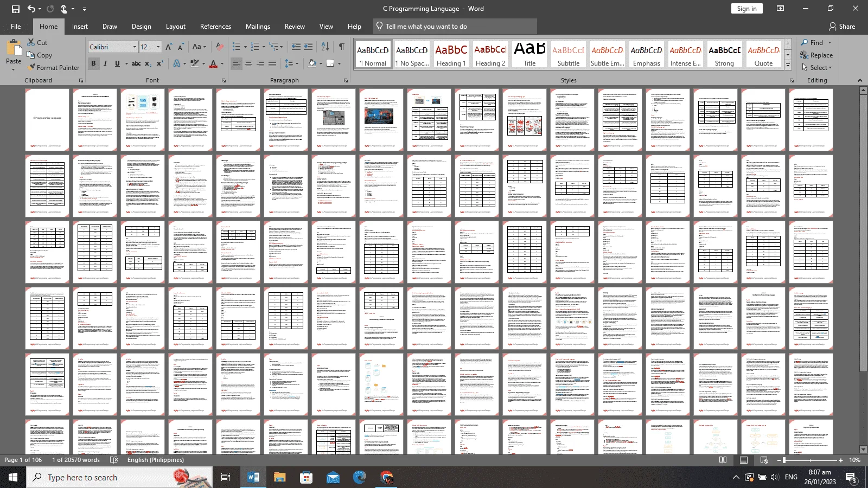Expand the numbering list options
868x488 pixels.
pos(264,47)
